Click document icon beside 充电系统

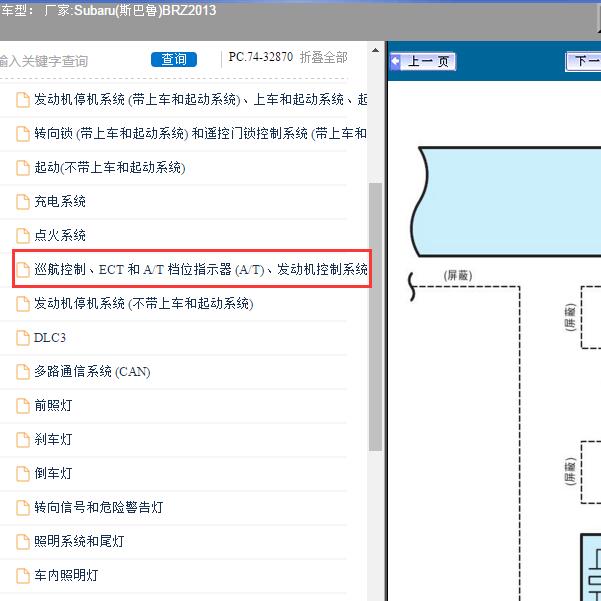23,202
